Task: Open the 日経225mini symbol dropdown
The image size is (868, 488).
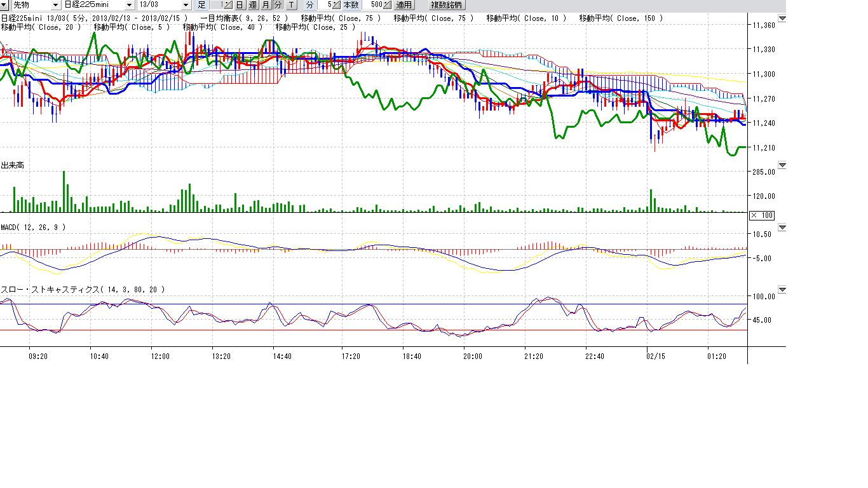Action: point(129,5)
